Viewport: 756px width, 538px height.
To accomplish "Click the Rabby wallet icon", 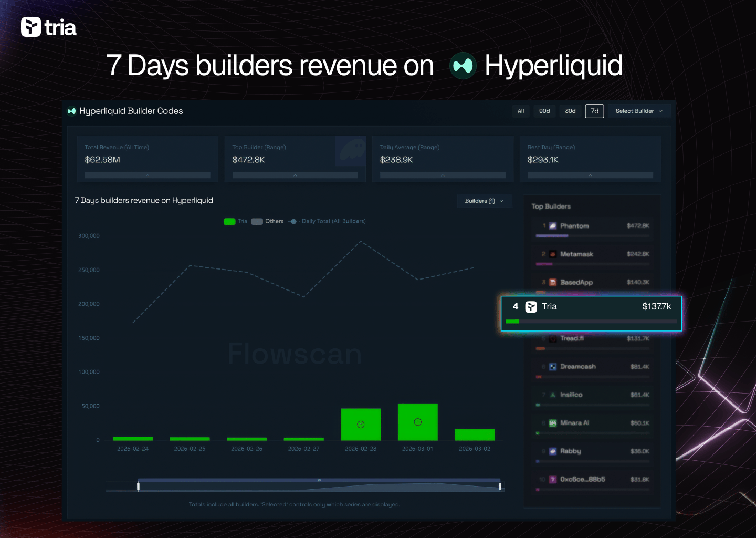I will (x=552, y=451).
